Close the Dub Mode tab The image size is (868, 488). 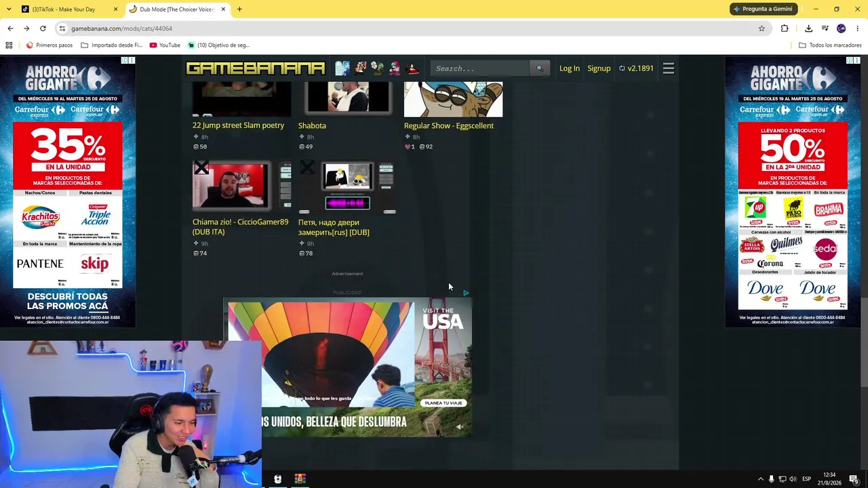(222, 9)
